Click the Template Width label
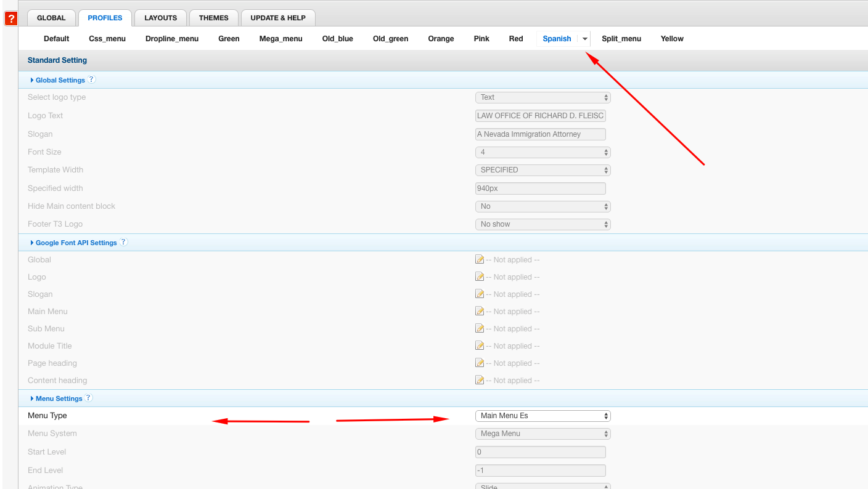The width and height of the screenshot is (868, 489). [x=55, y=170]
